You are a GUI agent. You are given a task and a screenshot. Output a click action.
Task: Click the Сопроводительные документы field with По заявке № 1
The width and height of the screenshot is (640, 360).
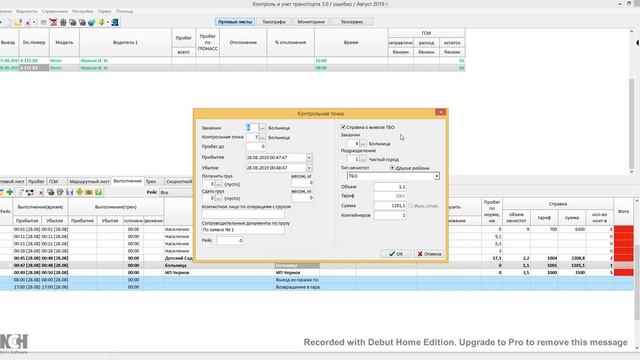tap(243, 230)
